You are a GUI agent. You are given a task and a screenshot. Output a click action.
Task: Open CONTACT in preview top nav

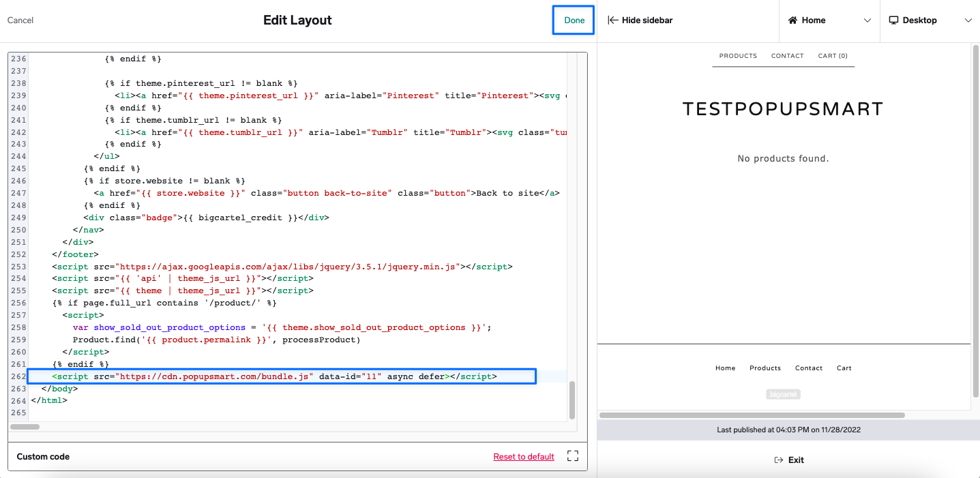[x=788, y=56]
